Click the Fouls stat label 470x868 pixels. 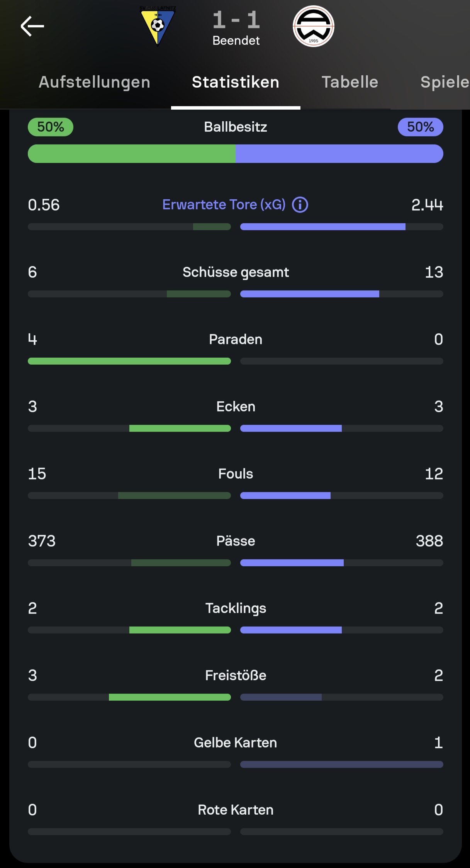pyautogui.click(x=236, y=474)
